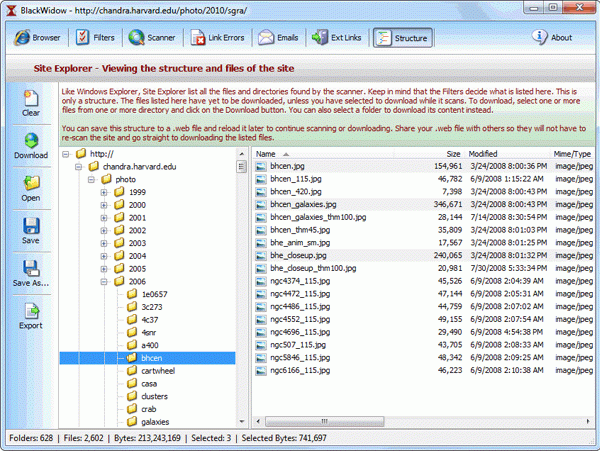600x451 pixels.
Task: Select the 1e0657 folder
Action: point(147,294)
